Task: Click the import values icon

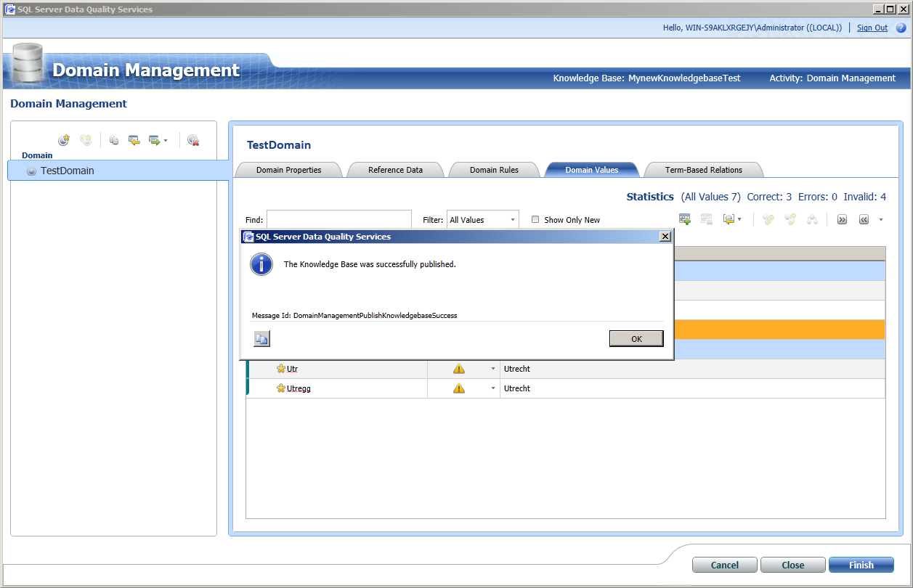Action: pyautogui.click(x=729, y=219)
